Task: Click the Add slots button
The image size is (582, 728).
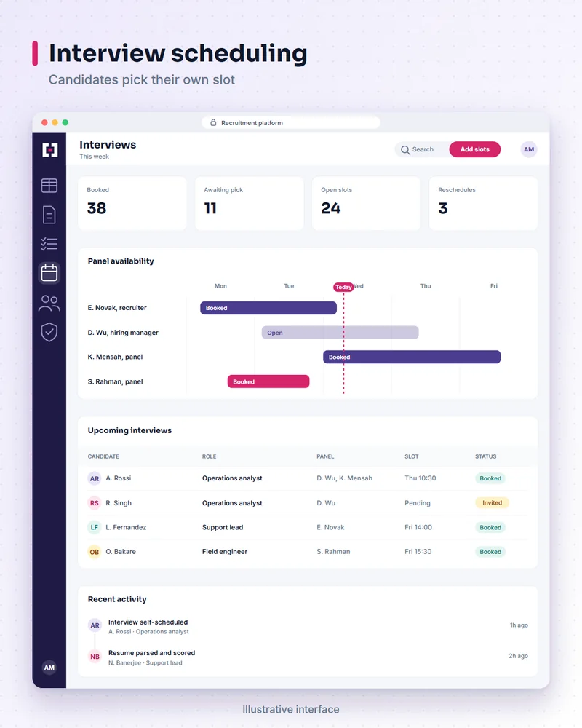Action: pyautogui.click(x=475, y=149)
